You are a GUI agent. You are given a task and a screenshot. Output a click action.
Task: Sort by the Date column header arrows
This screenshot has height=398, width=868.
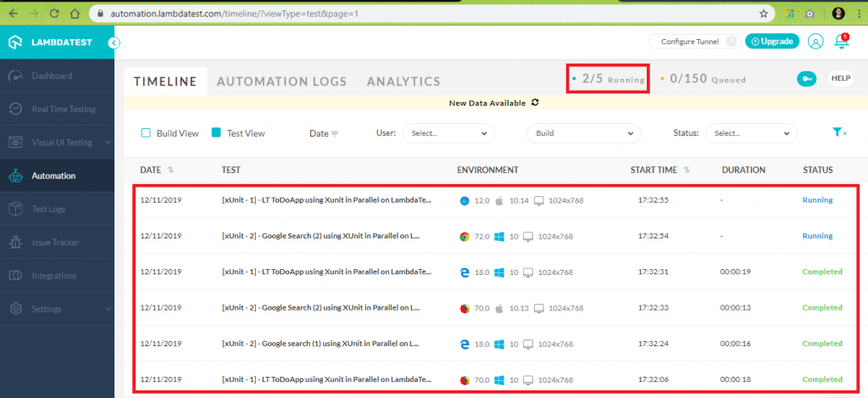tap(170, 170)
